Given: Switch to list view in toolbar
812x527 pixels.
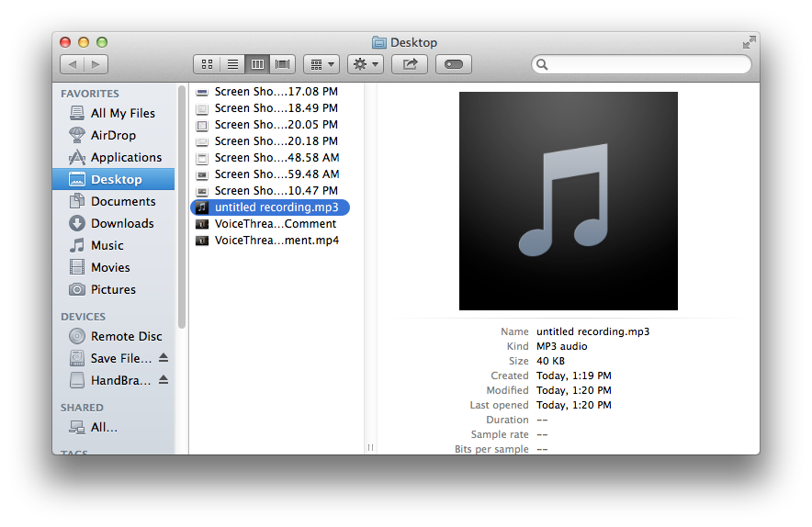Looking at the screenshot, I should (232, 64).
